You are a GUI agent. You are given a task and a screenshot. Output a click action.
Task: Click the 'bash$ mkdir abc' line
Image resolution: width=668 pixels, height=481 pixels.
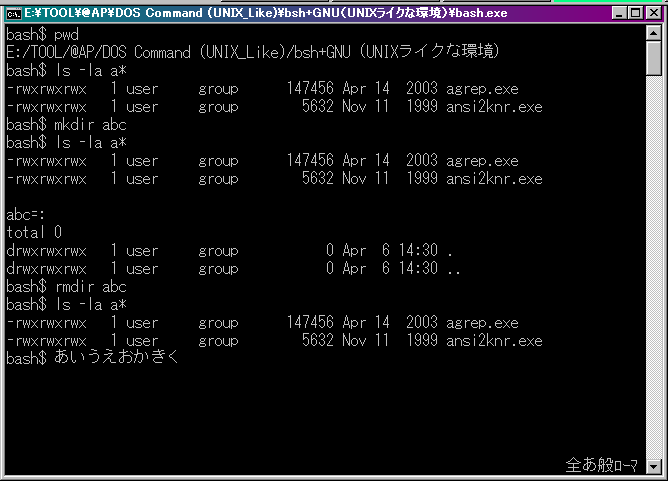(66, 124)
